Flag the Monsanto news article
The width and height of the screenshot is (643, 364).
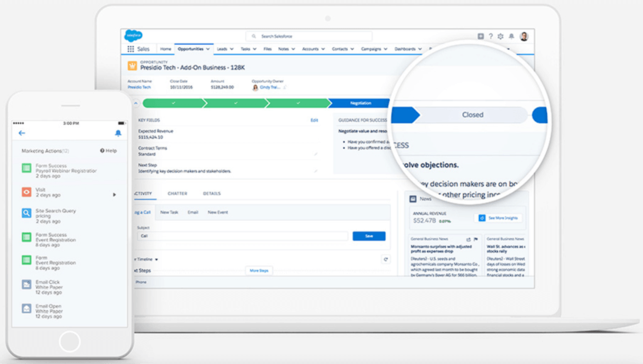point(476,239)
